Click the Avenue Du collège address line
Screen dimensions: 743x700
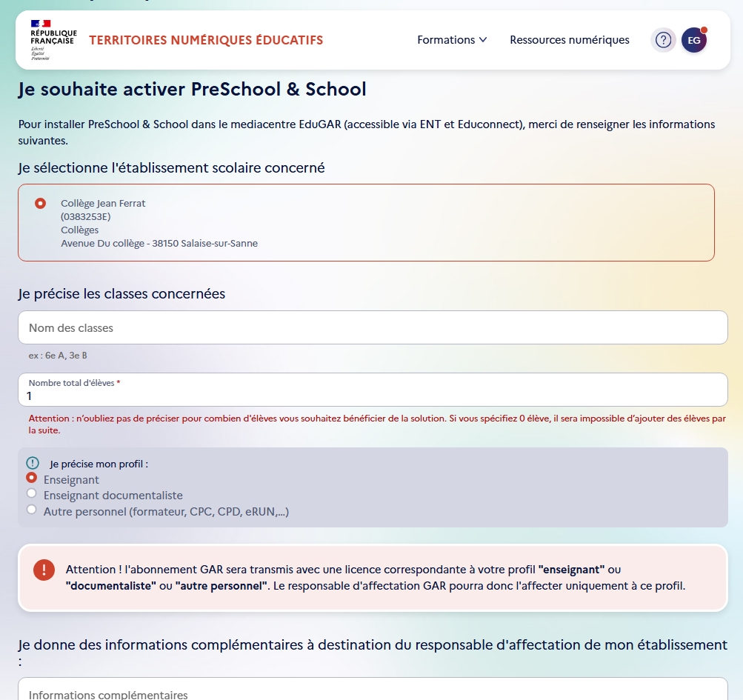[159, 243]
